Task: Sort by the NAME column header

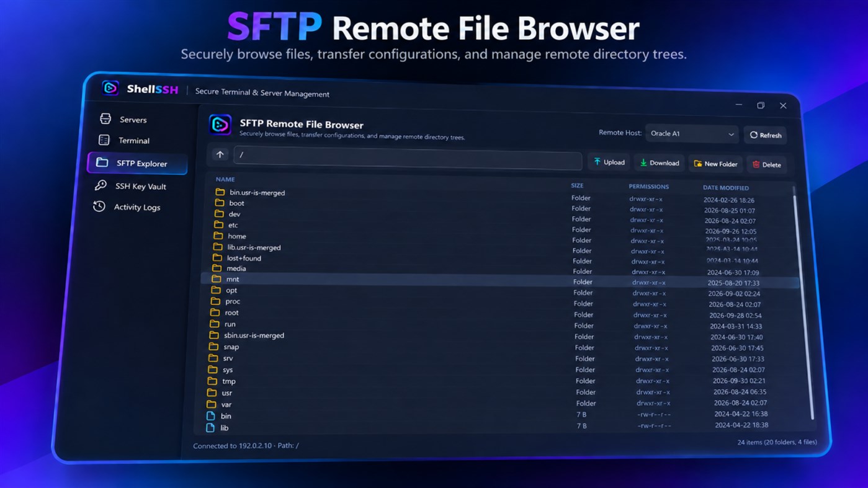Action: pyautogui.click(x=225, y=179)
